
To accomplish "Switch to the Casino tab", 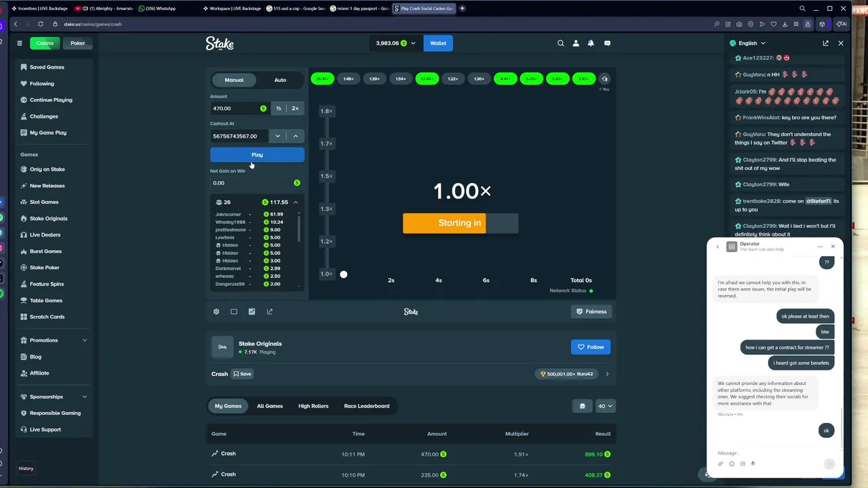I will [x=45, y=43].
